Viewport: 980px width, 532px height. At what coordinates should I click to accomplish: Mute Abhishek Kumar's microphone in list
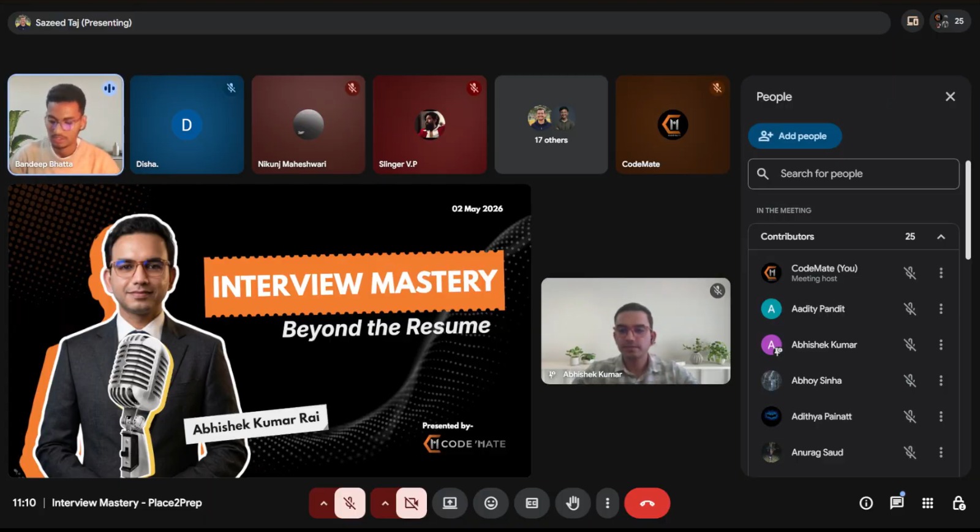pyautogui.click(x=910, y=345)
